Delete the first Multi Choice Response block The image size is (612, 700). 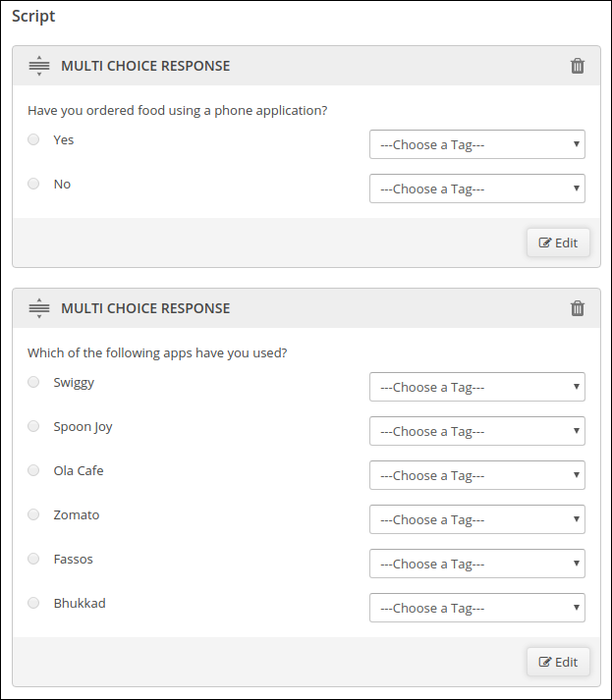tap(578, 66)
